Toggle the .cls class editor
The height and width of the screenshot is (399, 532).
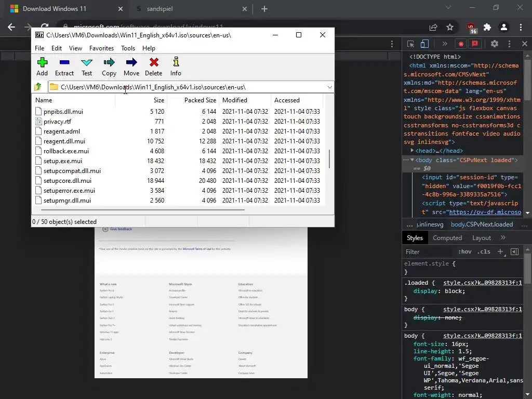[x=484, y=252]
